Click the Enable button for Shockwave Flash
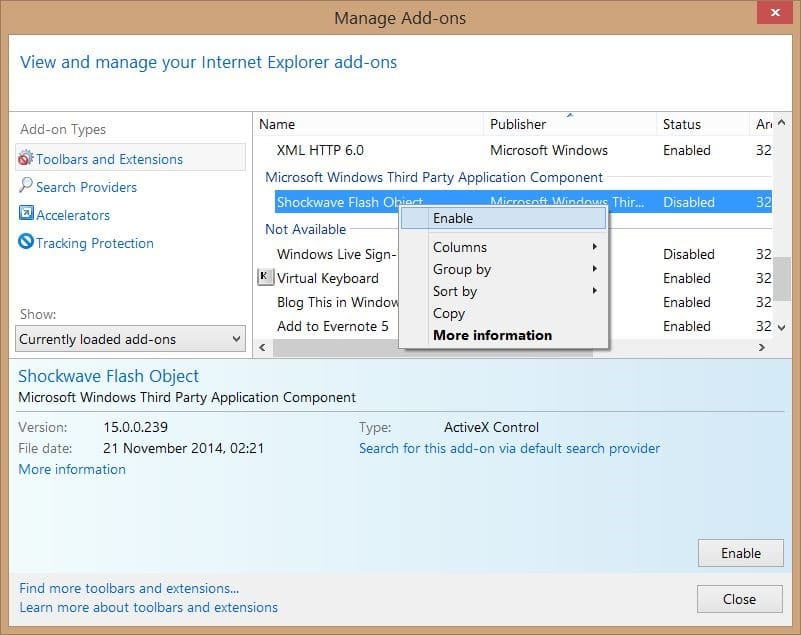Image resolution: width=801 pixels, height=635 pixels. [x=740, y=553]
